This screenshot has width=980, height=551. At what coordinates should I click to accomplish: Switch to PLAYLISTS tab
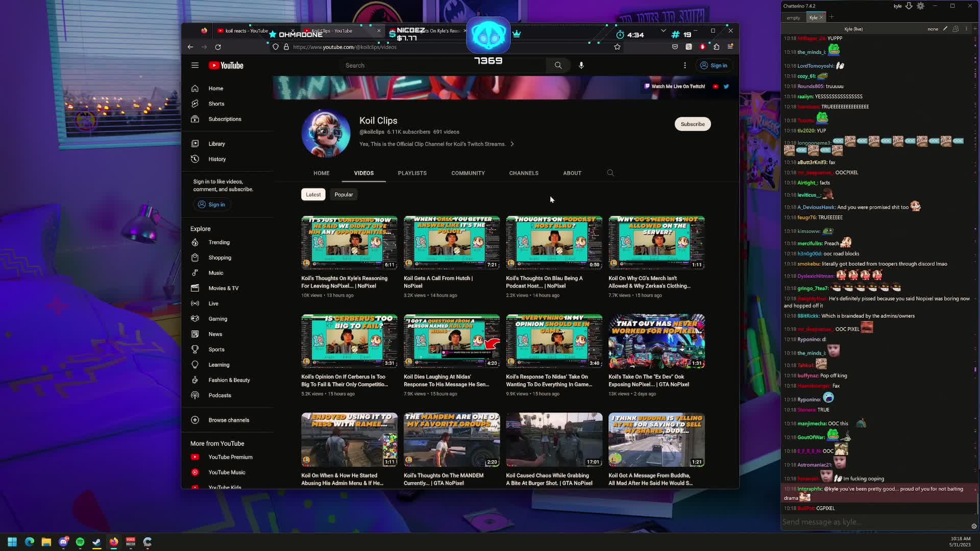pos(412,173)
